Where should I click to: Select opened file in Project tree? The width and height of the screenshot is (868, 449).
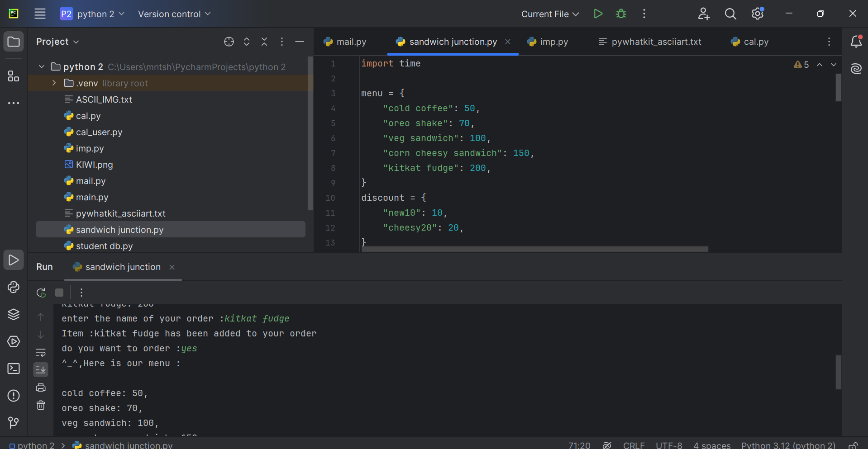pos(229,42)
